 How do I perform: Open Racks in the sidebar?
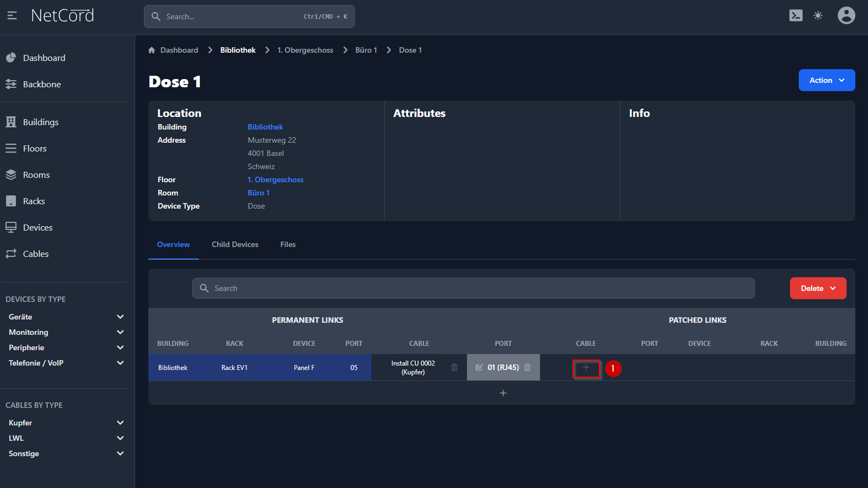34,201
